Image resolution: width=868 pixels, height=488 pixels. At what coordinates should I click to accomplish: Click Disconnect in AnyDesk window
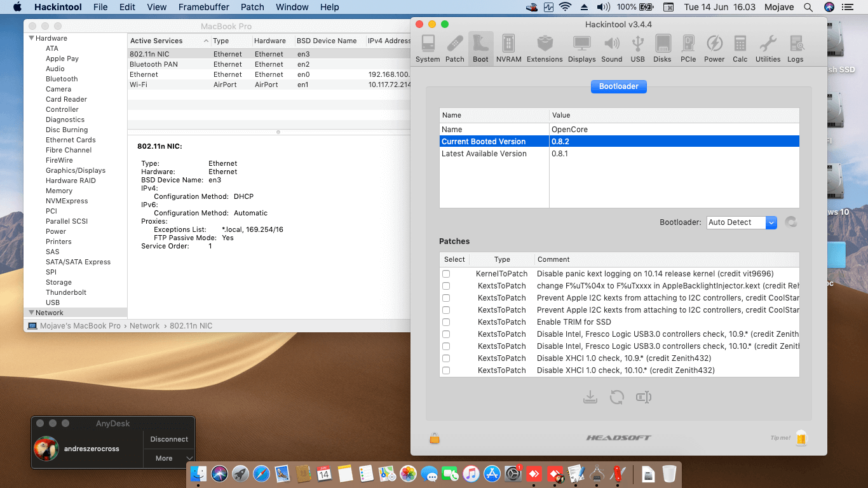pos(169,439)
